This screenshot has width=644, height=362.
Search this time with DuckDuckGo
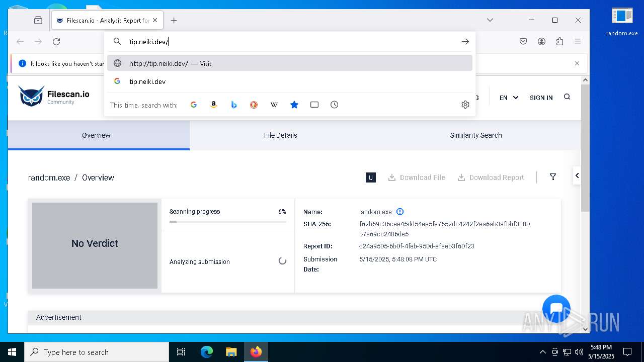pos(254,105)
